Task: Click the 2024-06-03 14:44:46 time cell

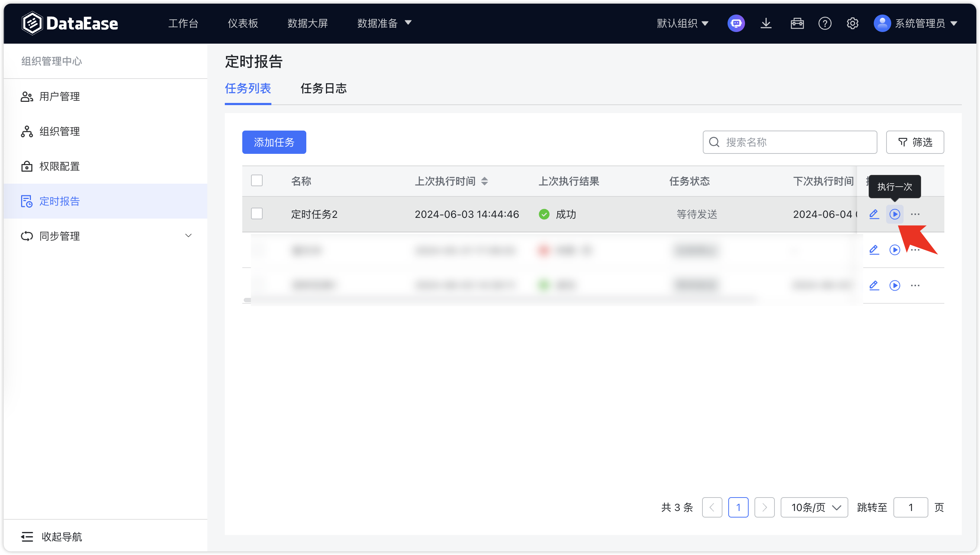Action: (x=467, y=214)
